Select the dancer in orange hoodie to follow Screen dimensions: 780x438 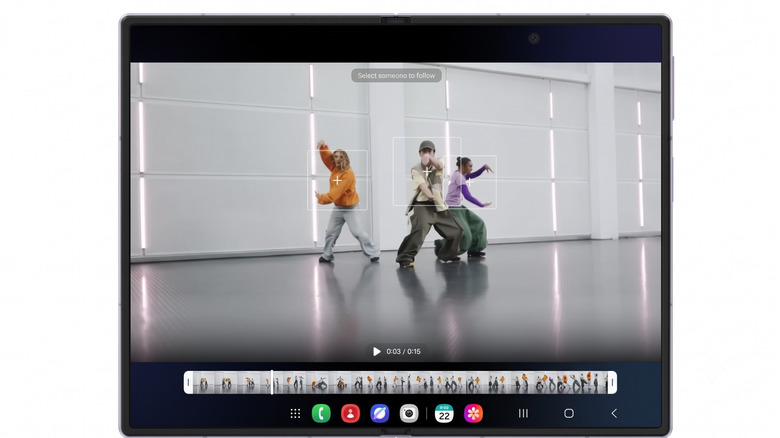pyautogui.click(x=337, y=180)
